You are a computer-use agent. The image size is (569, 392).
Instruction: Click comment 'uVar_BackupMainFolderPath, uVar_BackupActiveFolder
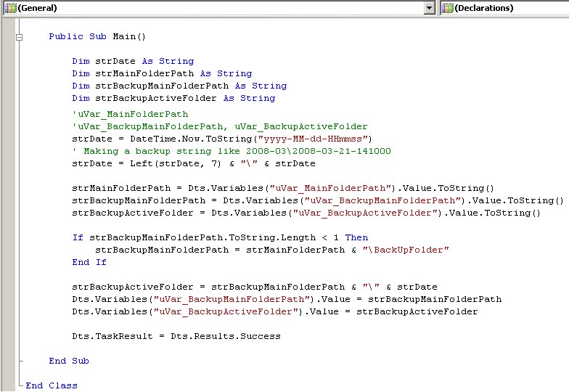(x=219, y=126)
